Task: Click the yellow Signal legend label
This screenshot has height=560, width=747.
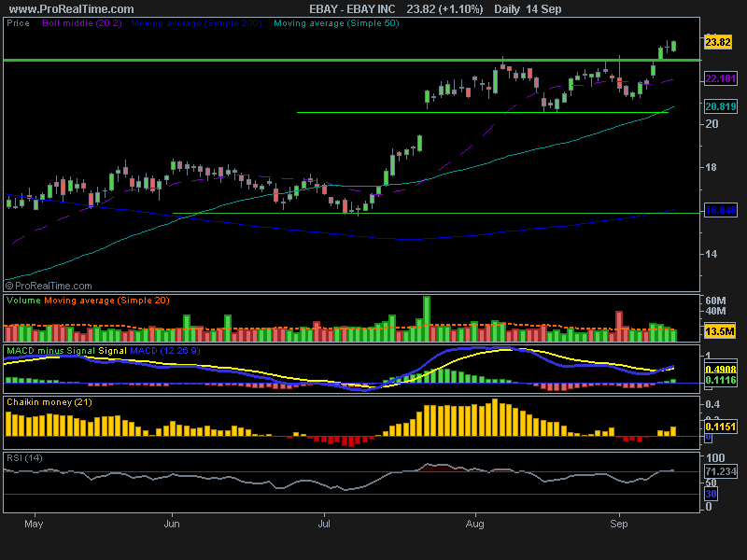Action: [x=112, y=351]
